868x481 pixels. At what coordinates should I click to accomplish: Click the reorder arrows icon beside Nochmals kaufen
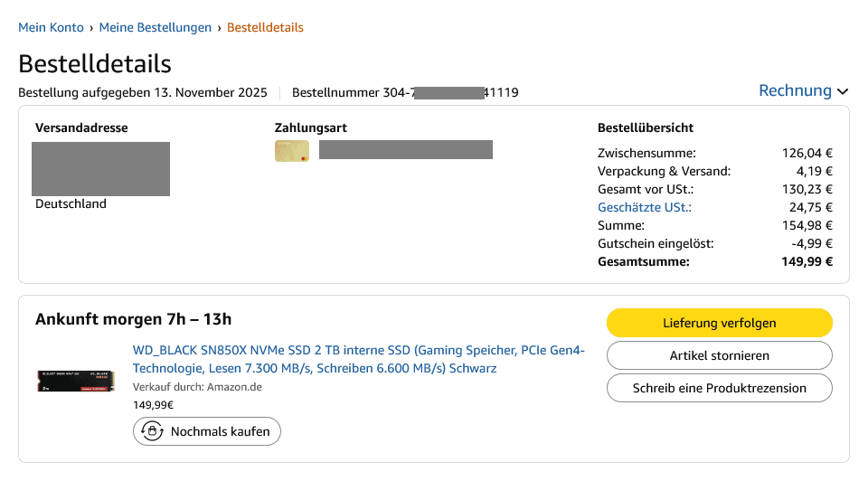pyautogui.click(x=153, y=431)
